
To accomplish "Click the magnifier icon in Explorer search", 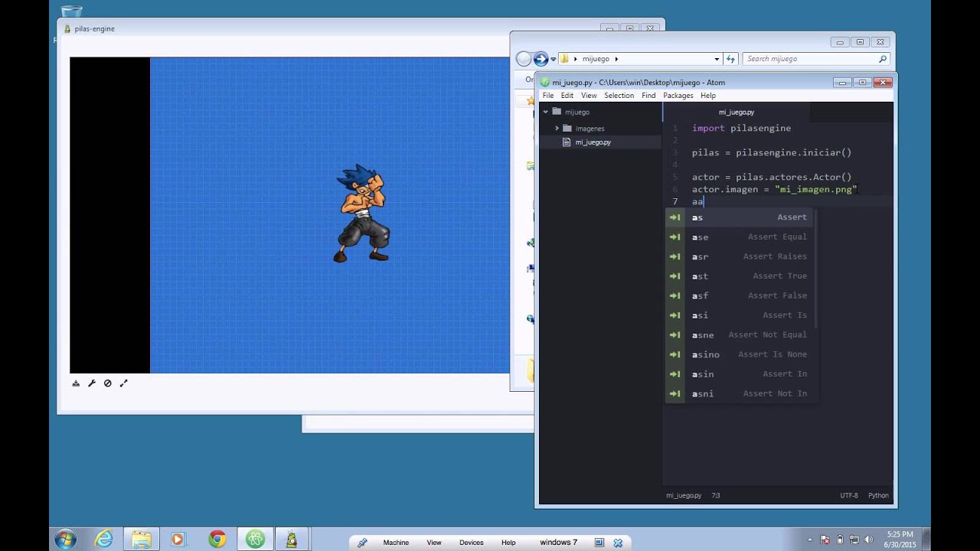I will tap(883, 59).
